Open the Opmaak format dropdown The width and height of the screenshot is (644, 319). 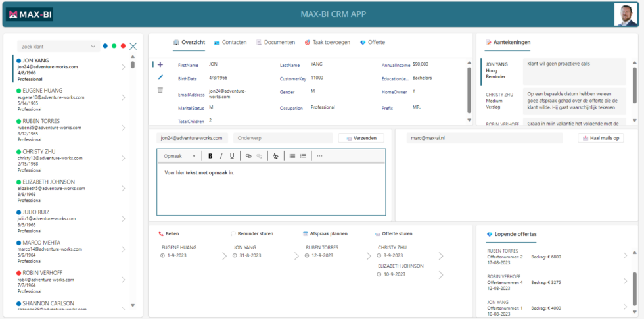tap(179, 156)
